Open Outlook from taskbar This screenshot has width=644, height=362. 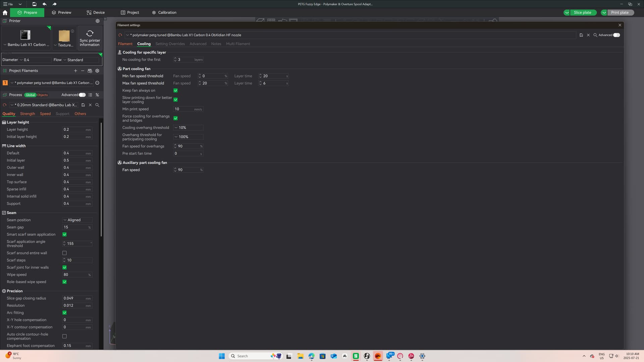[x=333, y=356]
